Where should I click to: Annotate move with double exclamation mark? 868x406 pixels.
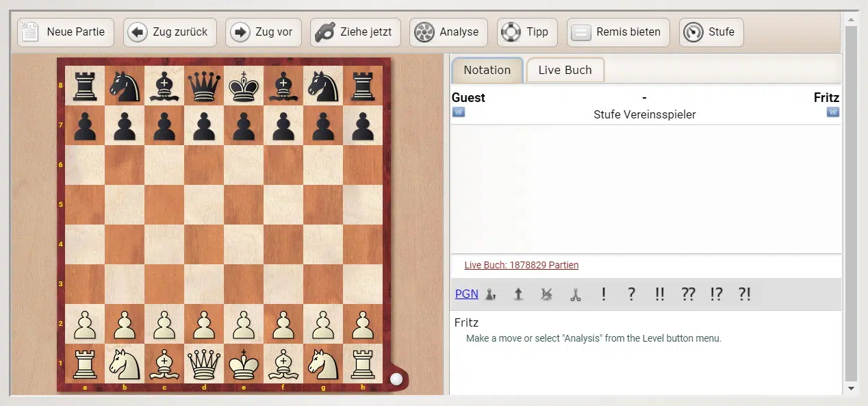click(x=659, y=294)
